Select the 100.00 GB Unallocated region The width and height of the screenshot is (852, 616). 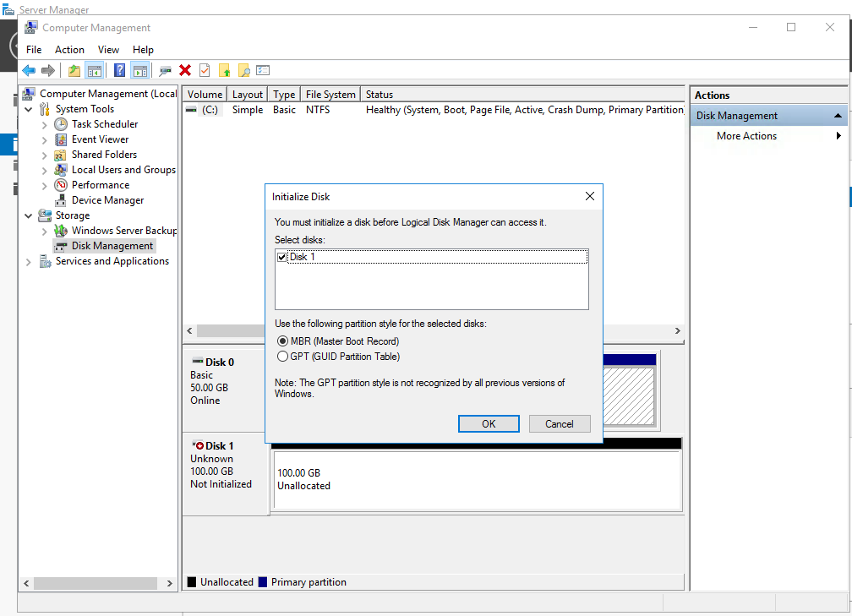coord(477,479)
